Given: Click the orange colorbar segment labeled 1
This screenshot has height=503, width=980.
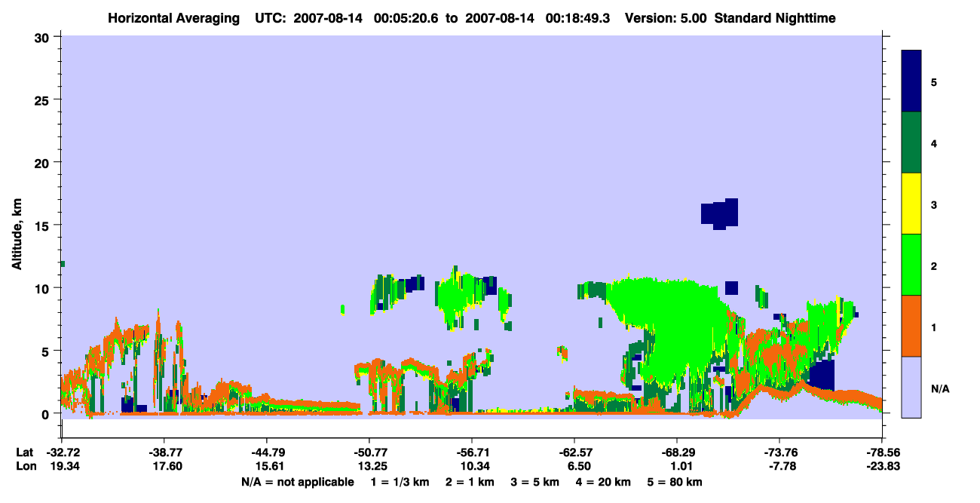Looking at the screenshot, I should pos(911,326).
